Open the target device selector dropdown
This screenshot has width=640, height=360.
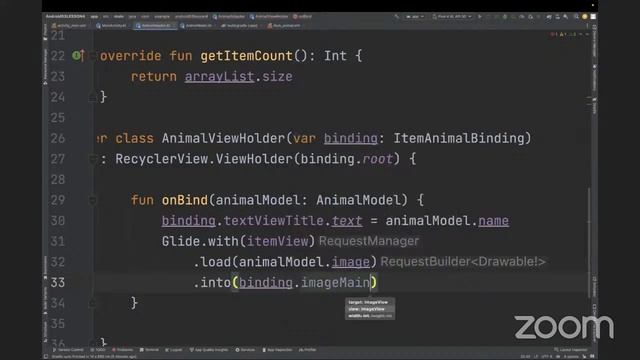(x=452, y=17)
